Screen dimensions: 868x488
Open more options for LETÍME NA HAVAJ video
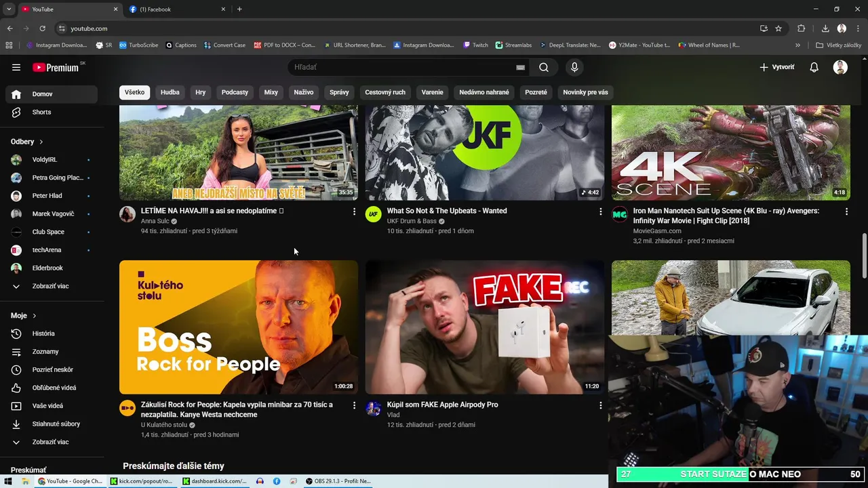tap(354, 212)
